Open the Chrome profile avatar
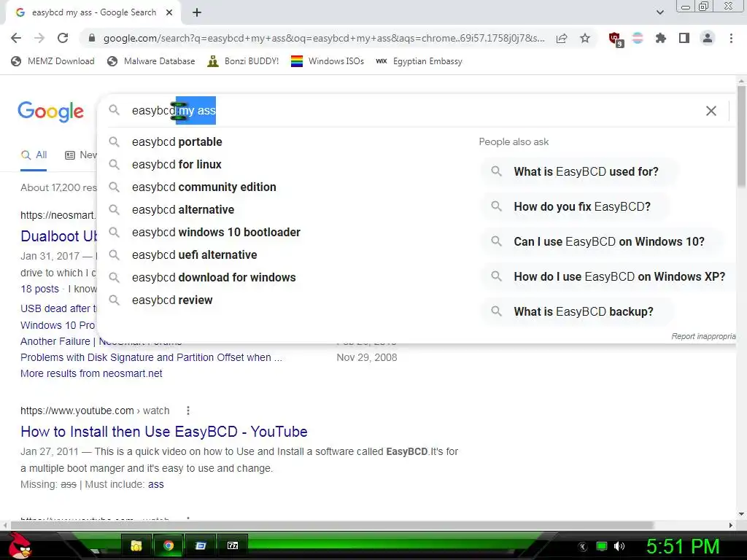The height and width of the screenshot is (560, 747). pyautogui.click(x=708, y=38)
